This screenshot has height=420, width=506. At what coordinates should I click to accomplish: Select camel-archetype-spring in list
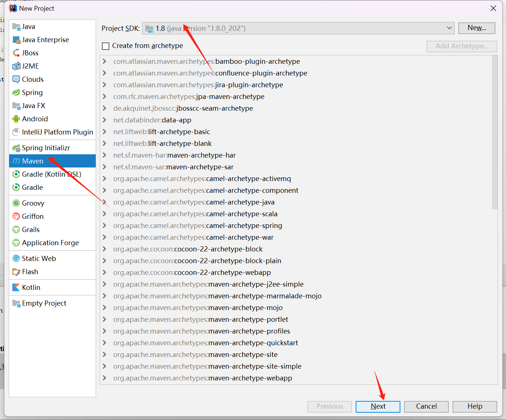coord(296,225)
